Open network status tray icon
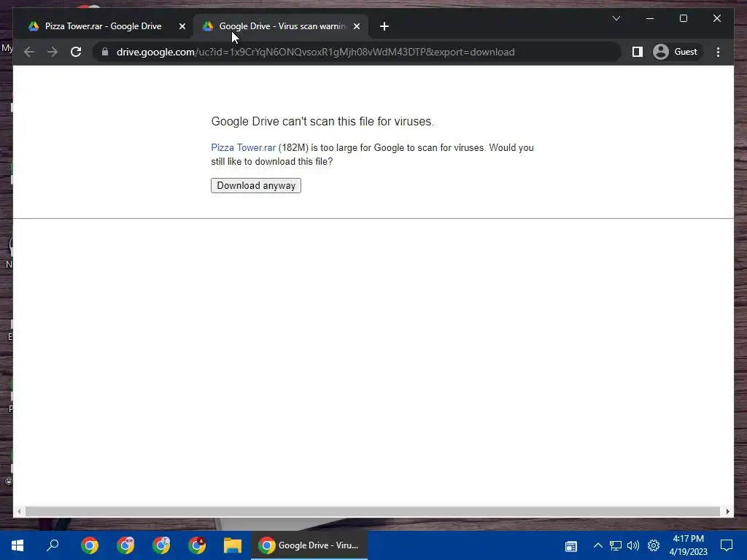The width and height of the screenshot is (747, 560). point(616,545)
